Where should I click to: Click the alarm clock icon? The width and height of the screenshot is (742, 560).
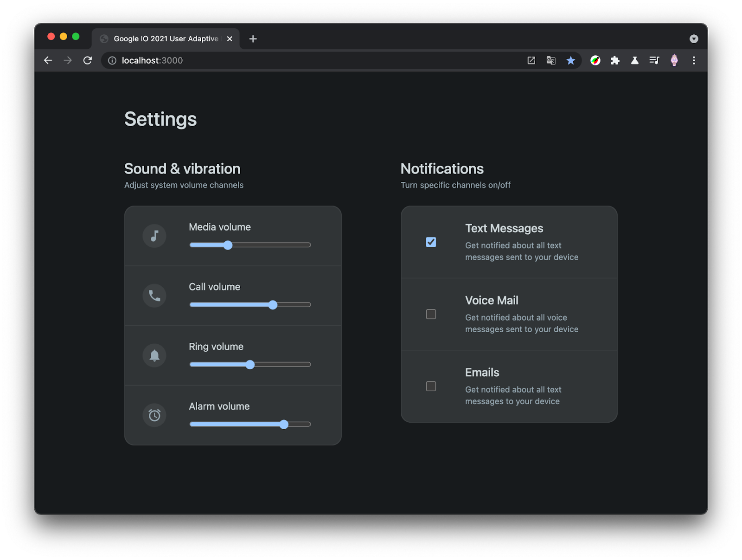point(154,415)
